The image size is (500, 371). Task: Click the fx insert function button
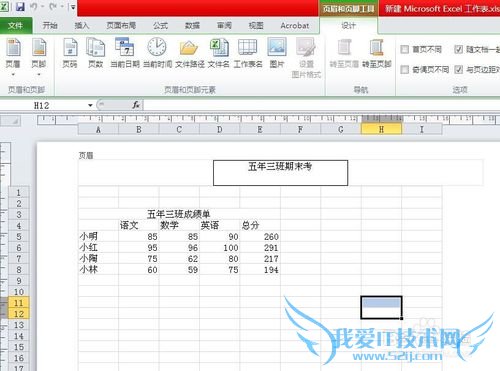coord(136,105)
